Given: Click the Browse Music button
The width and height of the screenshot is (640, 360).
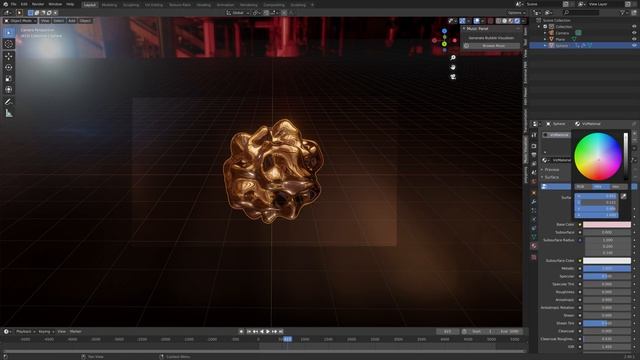Looking at the screenshot, I should point(491,46).
